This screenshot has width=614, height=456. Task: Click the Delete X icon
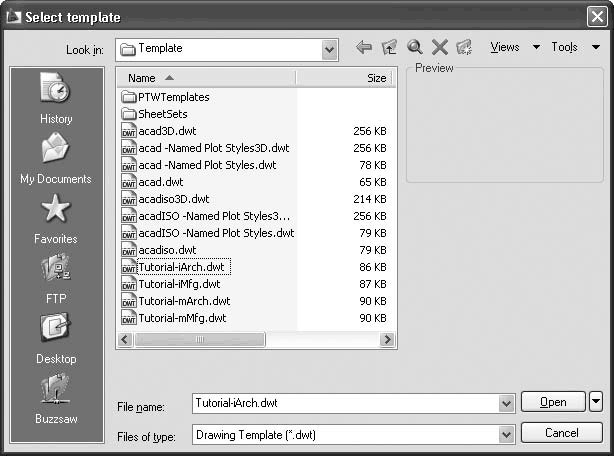[x=439, y=48]
